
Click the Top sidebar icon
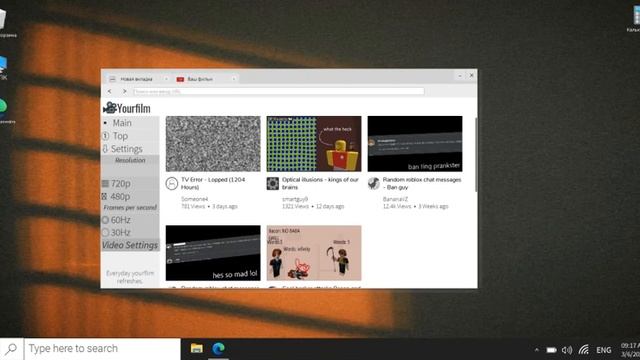click(x=105, y=136)
